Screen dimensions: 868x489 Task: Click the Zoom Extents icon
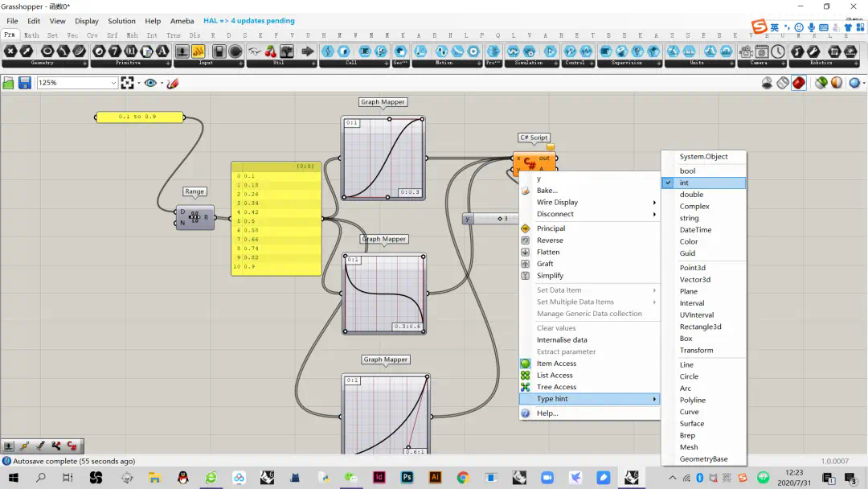[127, 83]
